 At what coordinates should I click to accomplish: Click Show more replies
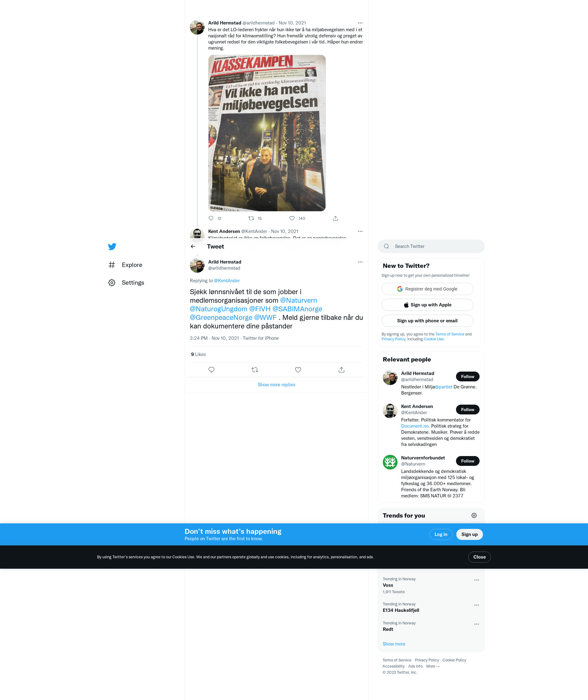[x=276, y=385]
